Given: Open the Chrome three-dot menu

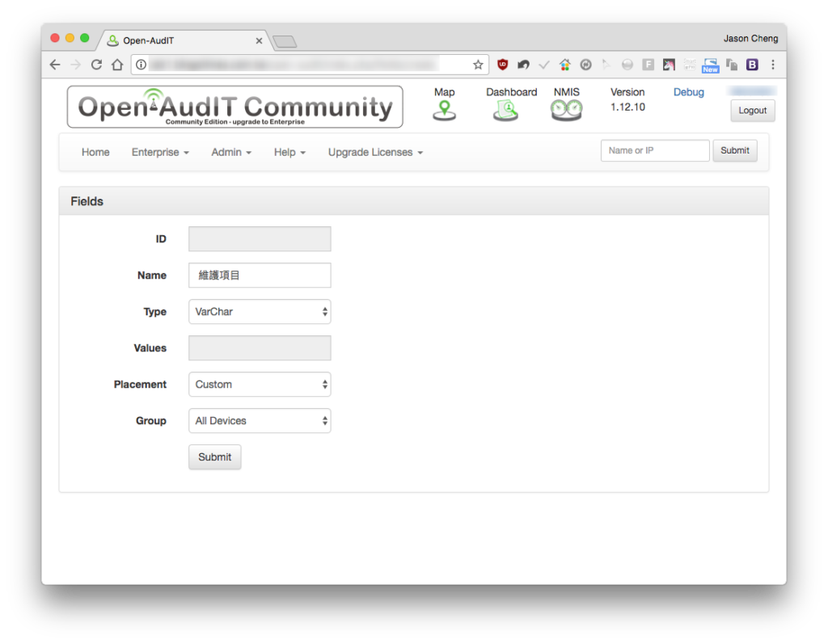Looking at the screenshot, I should point(772,65).
